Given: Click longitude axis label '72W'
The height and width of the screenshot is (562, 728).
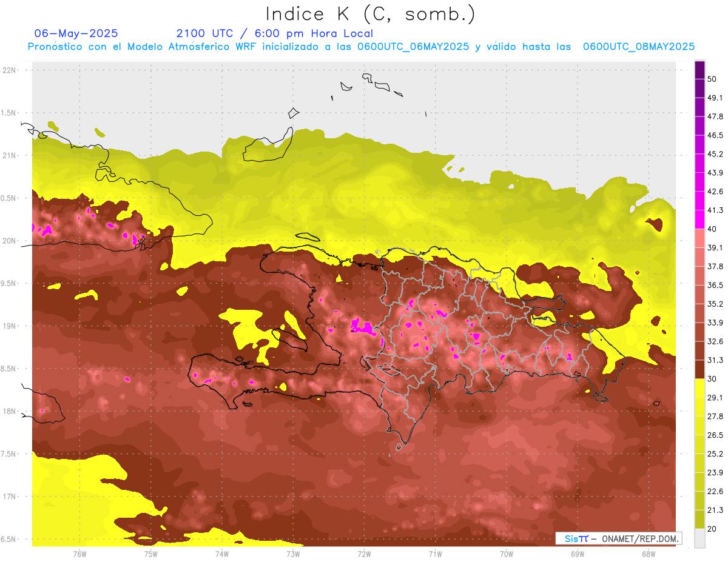Looking at the screenshot, I should click(364, 554).
